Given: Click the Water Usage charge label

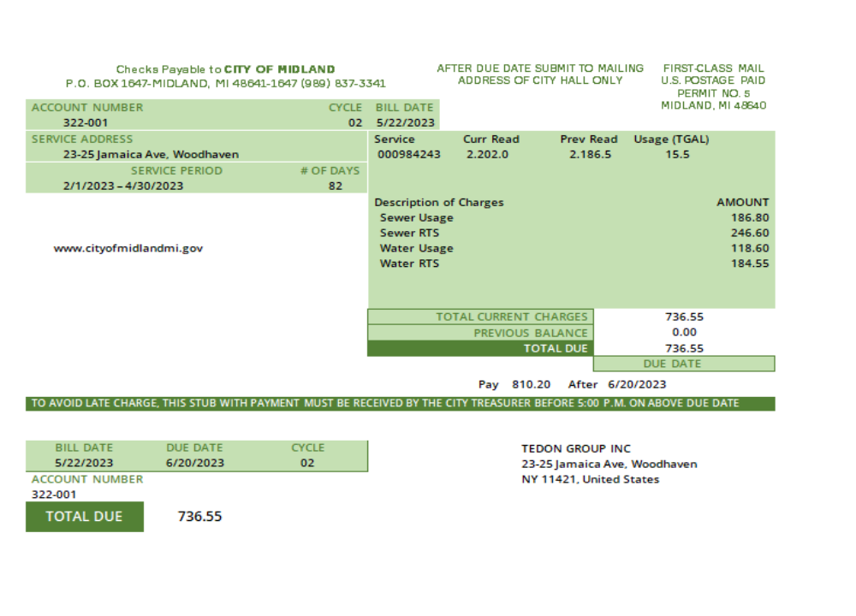Looking at the screenshot, I should 417,248.
